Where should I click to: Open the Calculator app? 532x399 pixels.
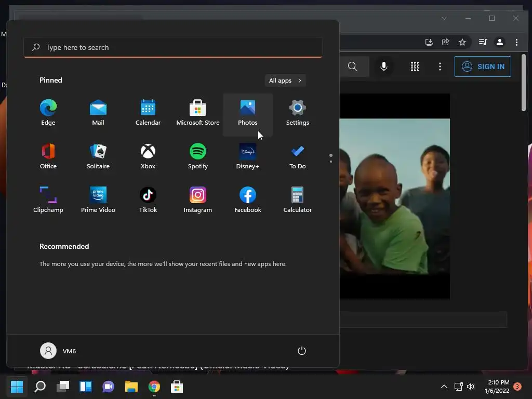click(x=298, y=200)
